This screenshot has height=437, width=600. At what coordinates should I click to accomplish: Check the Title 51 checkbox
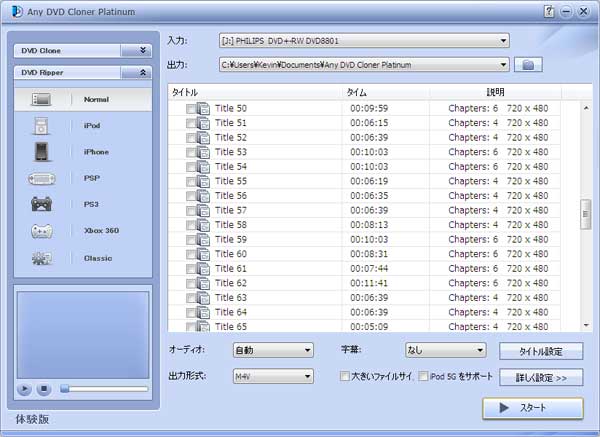click(191, 123)
